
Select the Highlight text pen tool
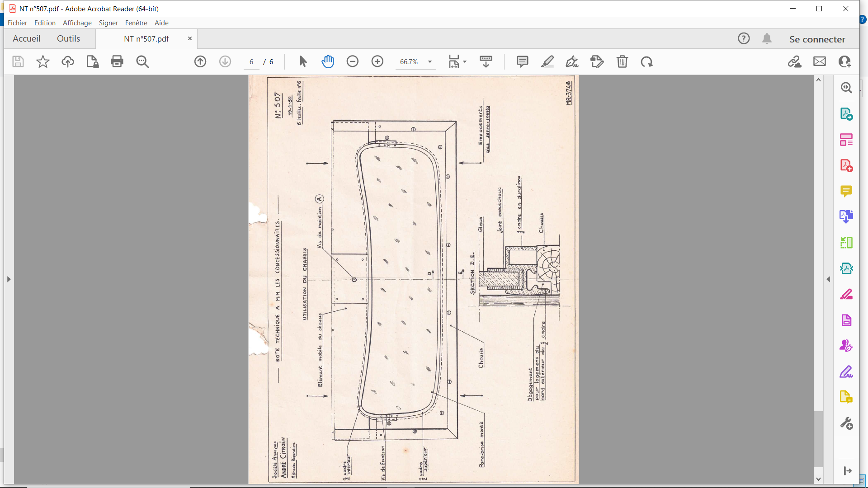point(547,61)
